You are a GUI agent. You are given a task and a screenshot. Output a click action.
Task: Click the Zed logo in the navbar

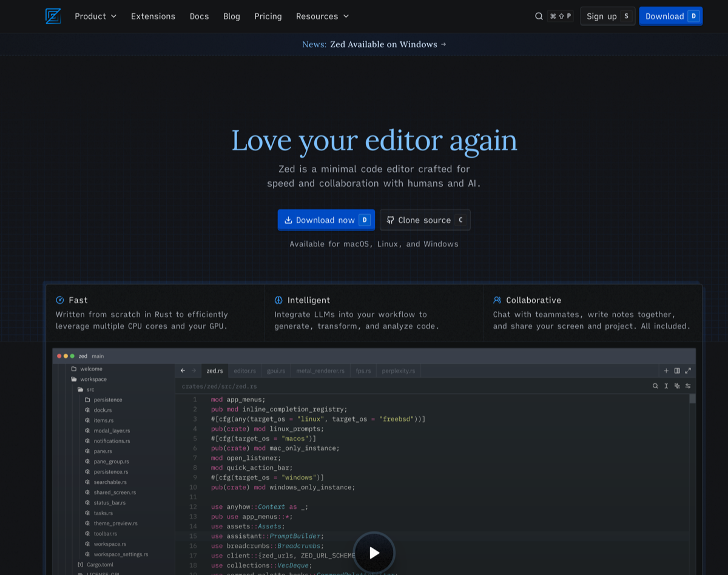[x=53, y=16]
